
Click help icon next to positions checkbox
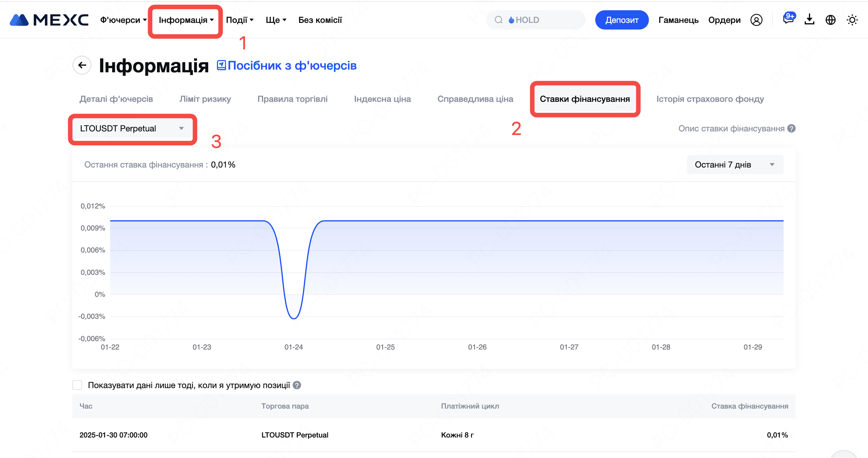(297, 385)
